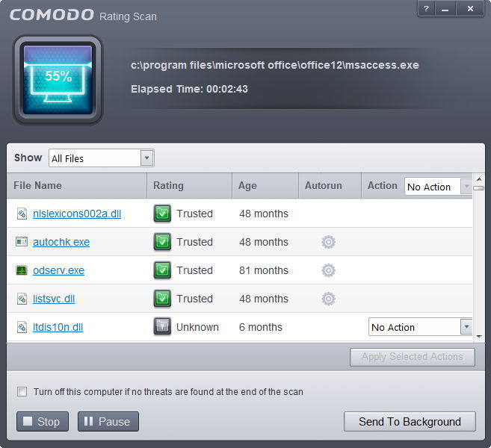Click the application icon beside autochk.exe
Image resolution: width=491 pixels, height=448 pixels.
click(22, 242)
